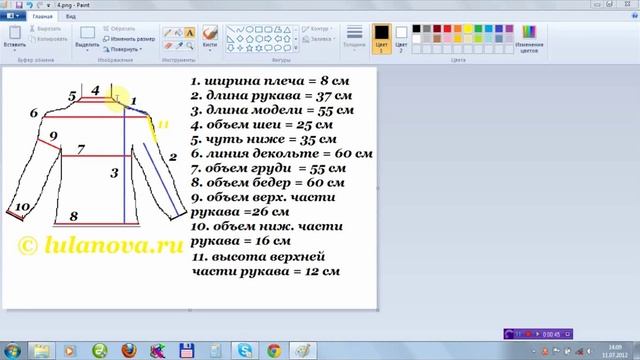Show hidden tray icons arrow
The width and height of the screenshot is (640, 360).
[533, 351]
